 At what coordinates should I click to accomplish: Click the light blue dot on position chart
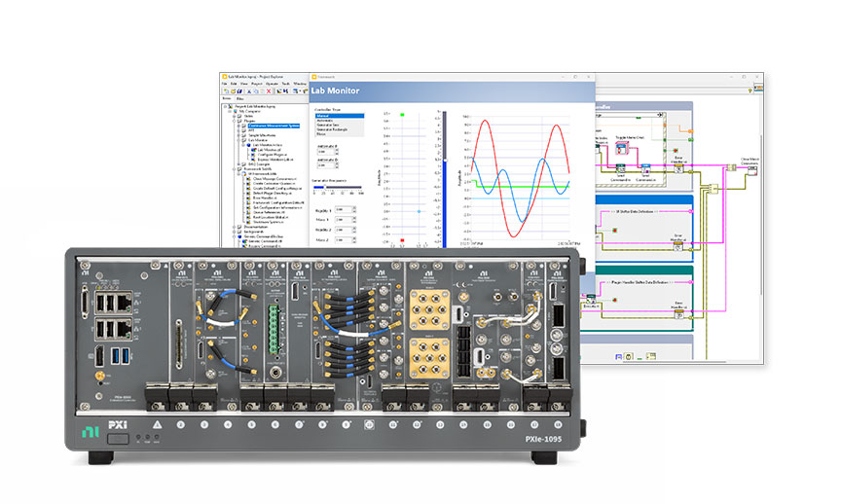coord(420,211)
